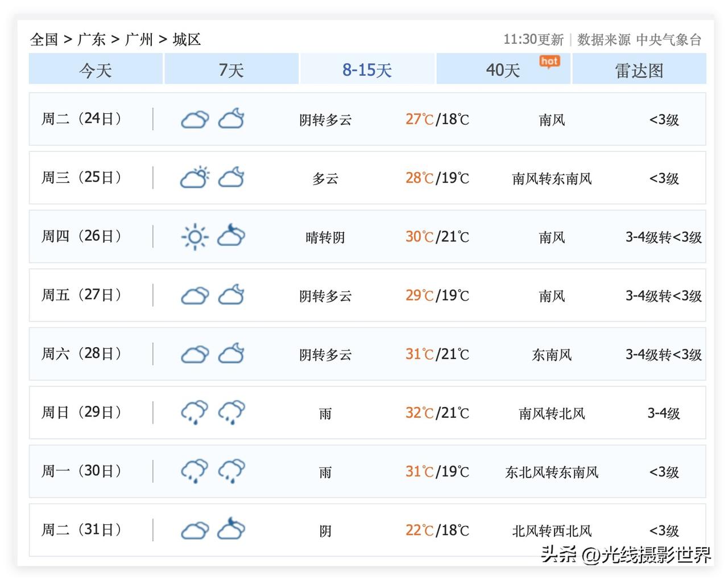Switch to the 7天 tab
The height and width of the screenshot is (580, 728).
point(231,69)
